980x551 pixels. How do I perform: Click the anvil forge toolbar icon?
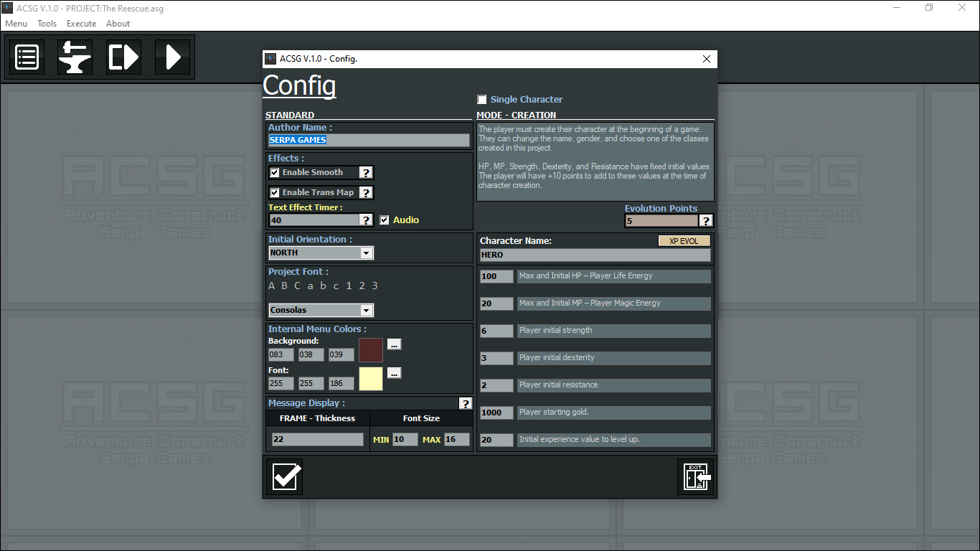(75, 57)
